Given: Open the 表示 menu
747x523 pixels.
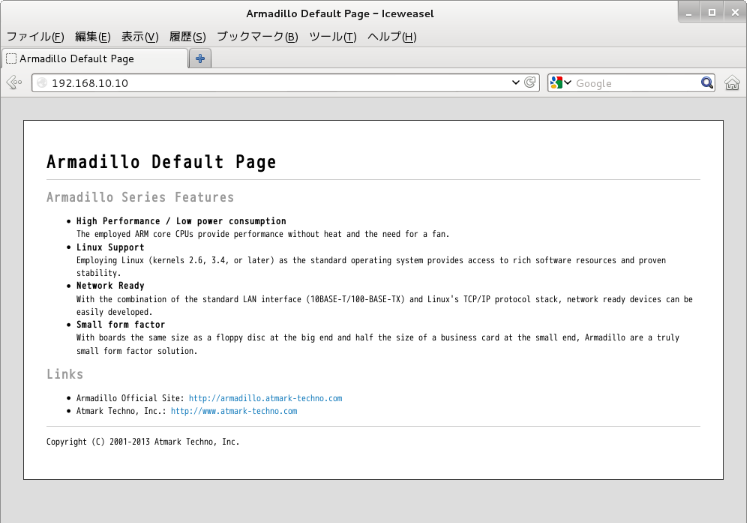Looking at the screenshot, I should pos(139,37).
